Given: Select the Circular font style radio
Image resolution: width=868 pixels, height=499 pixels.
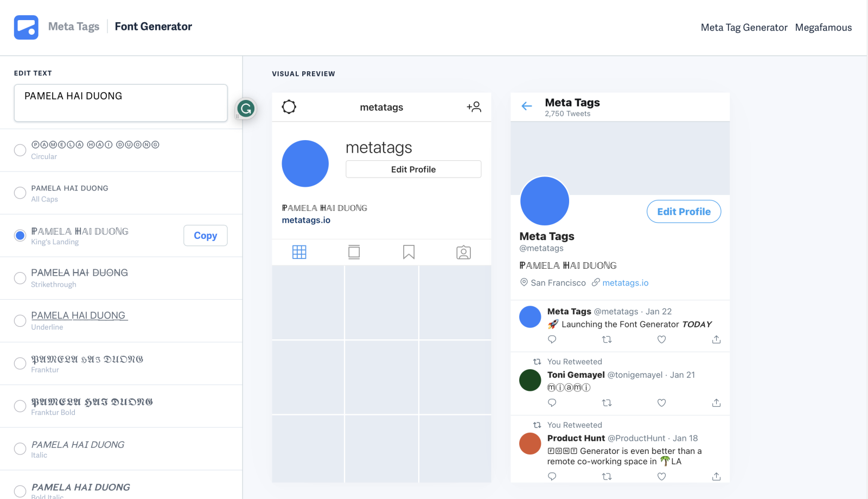Looking at the screenshot, I should click(x=20, y=150).
